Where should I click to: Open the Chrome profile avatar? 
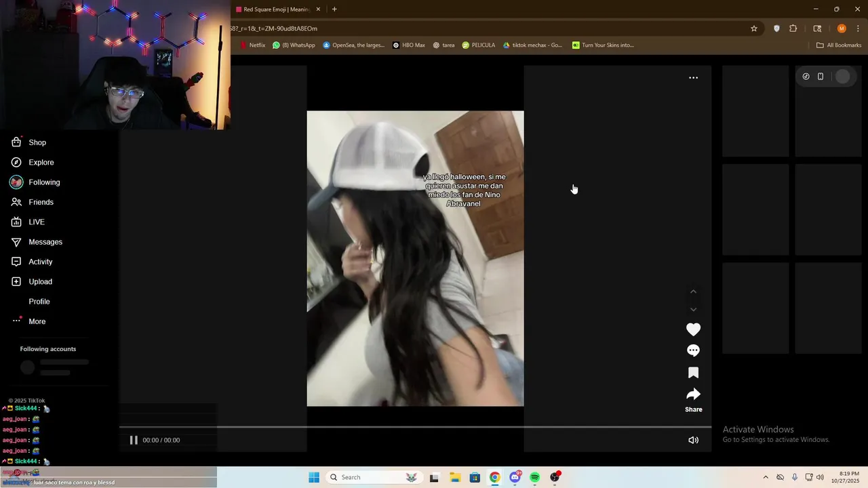(x=842, y=28)
